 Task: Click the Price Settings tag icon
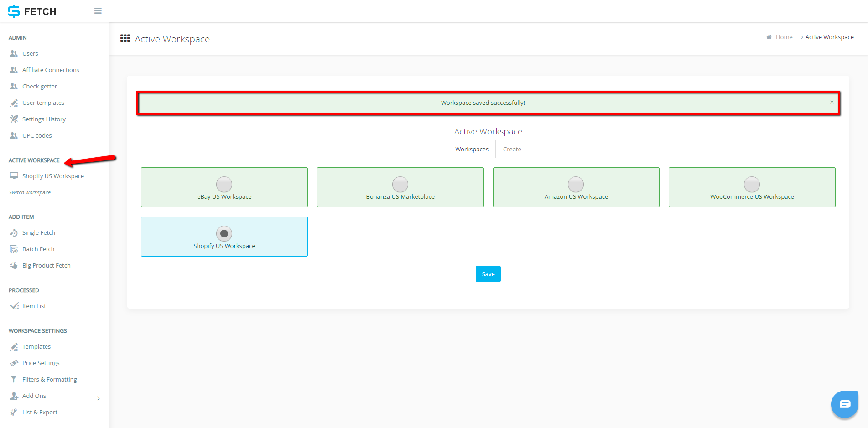click(14, 363)
